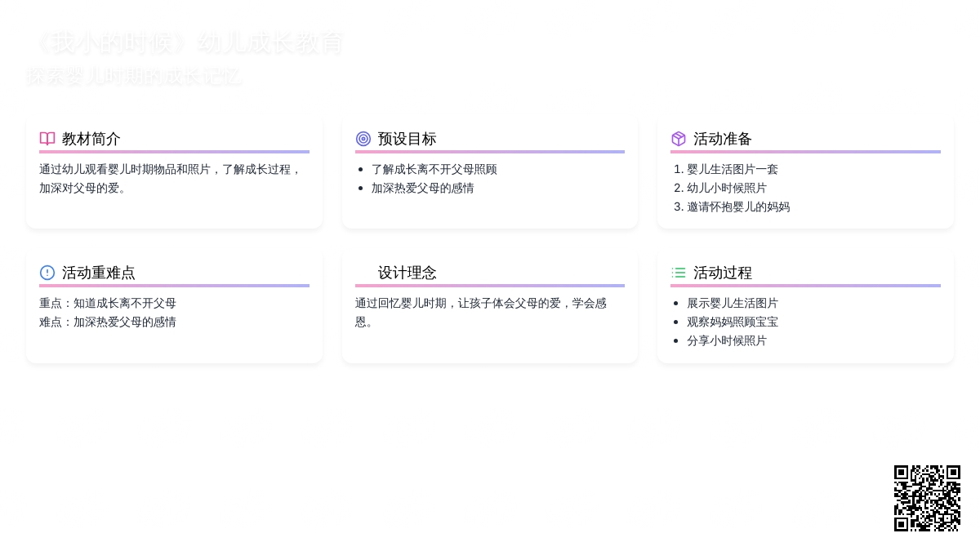
Task: Click the QR code image
Action: [x=927, y=498]
